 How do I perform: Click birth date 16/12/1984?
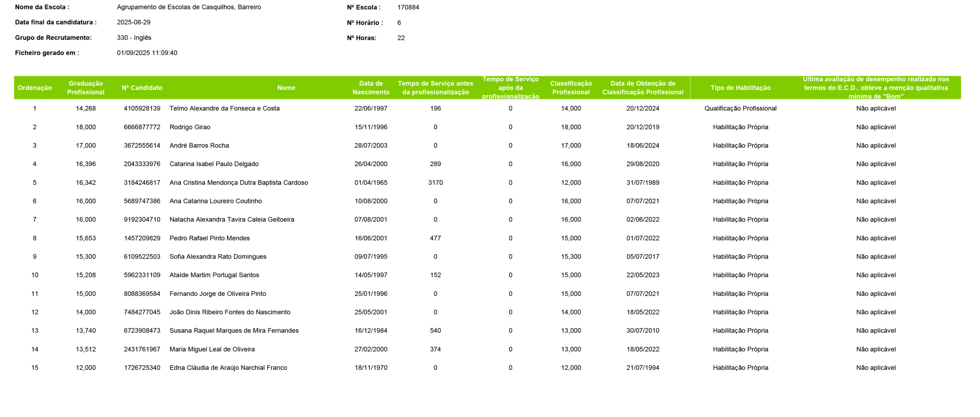click(x=371, y=331)
